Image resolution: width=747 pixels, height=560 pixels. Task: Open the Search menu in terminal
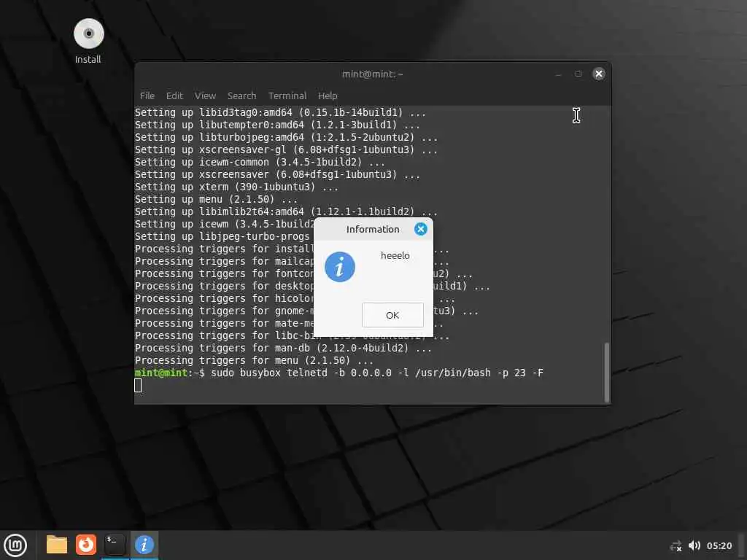241,96
